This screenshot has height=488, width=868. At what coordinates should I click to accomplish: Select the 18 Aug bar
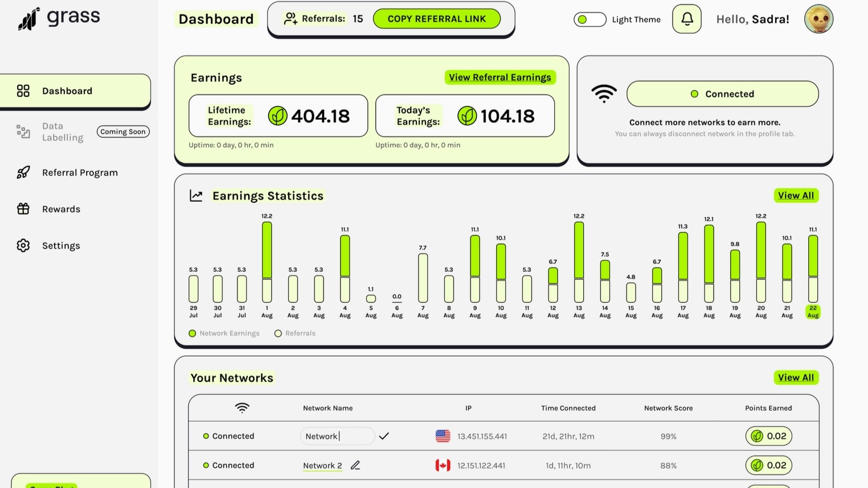pos(709,263)
